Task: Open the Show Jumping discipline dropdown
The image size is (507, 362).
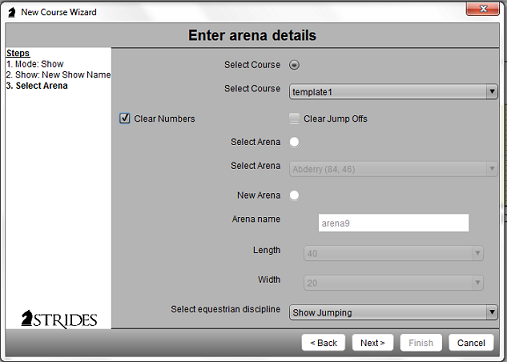Action: [x=393, y=312]
